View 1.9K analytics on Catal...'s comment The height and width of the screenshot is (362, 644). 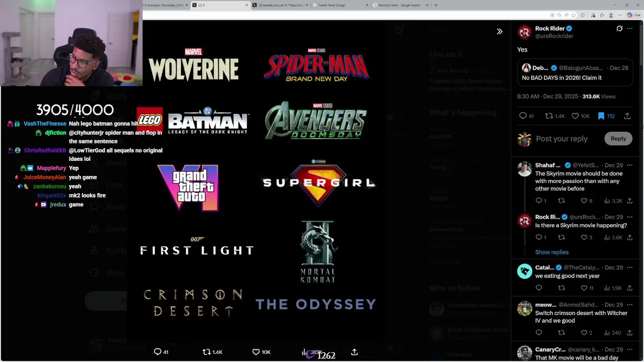pyautogui.click(x=613, y=288)
